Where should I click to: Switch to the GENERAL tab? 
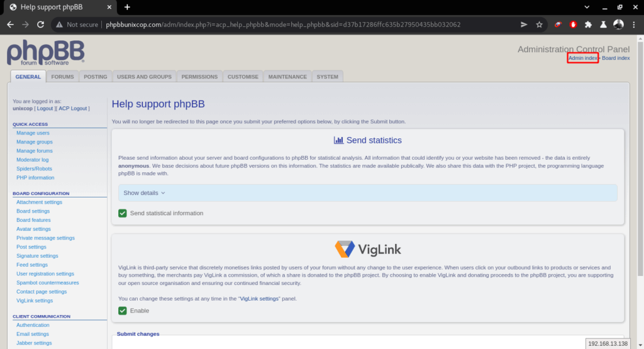coord(28,77)
